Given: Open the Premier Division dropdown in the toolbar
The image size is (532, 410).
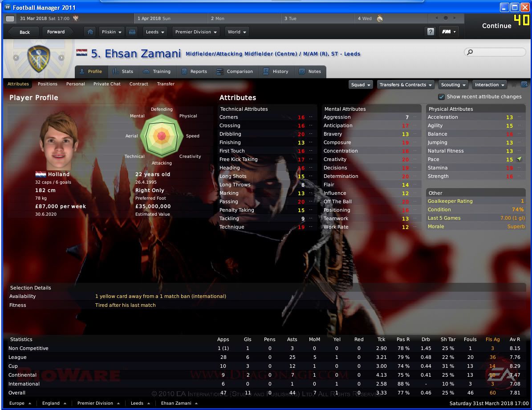Looking at the screenshot, I should (196, 32).
